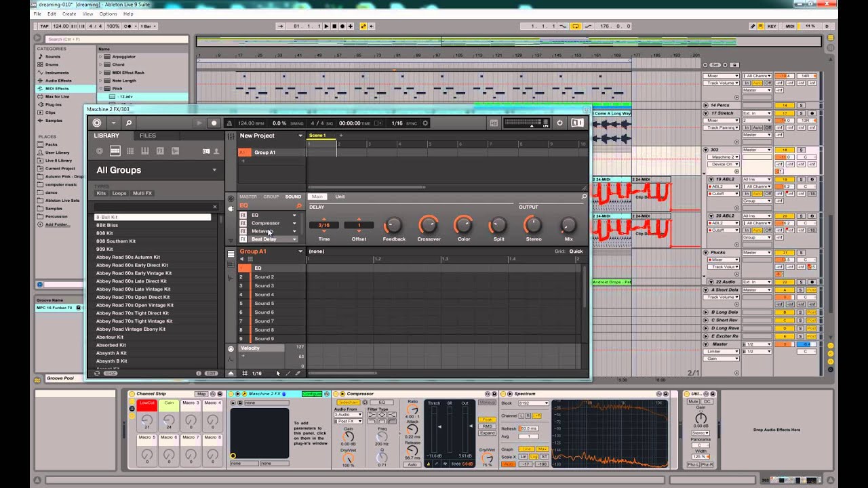Expand the MIDI Effect Rack folder
868x488 pixels.
tap(100, 73)
